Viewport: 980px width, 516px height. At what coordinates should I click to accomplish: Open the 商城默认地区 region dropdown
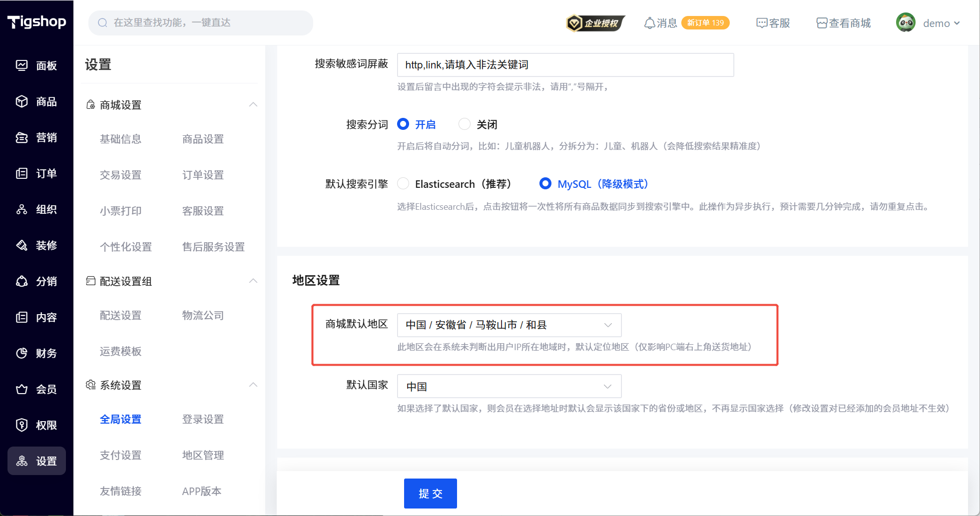pos(509,325)
